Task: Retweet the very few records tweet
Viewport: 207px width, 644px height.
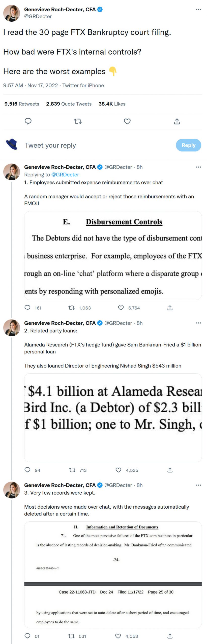Action: click(71, 636)
